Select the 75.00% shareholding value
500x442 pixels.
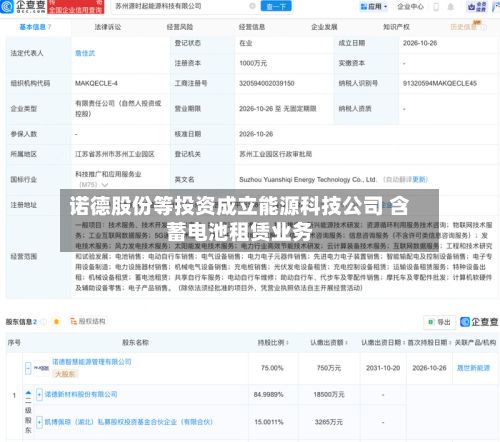[x=272, y=368]
